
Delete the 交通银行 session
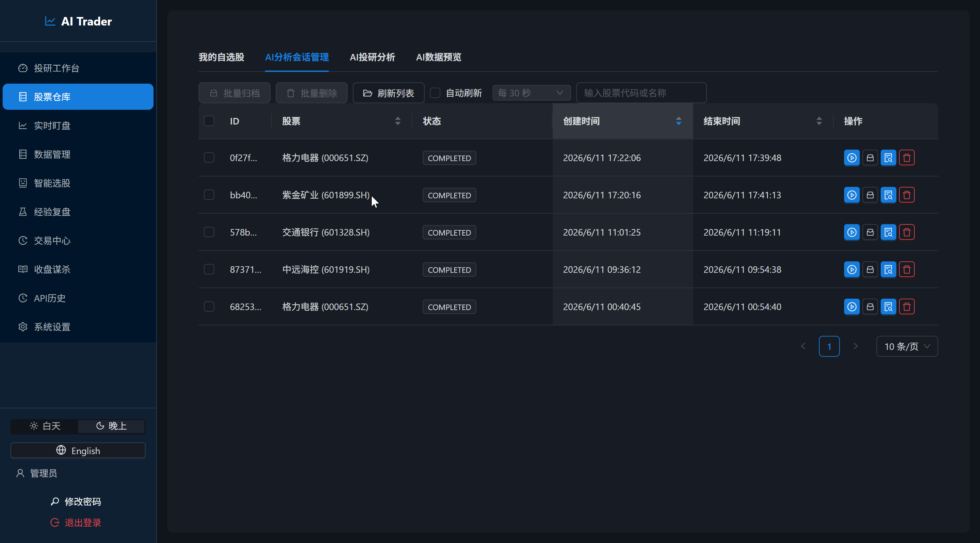[x=906, y=232]
